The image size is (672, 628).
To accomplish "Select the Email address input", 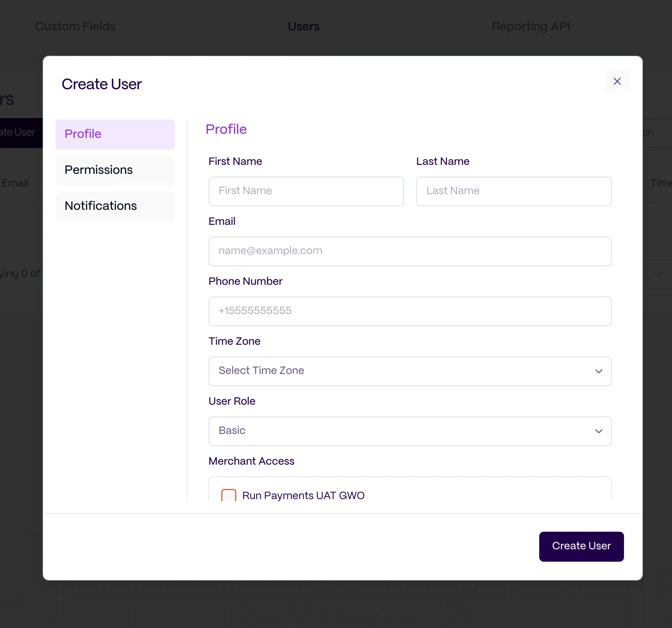I will tap(409, 251).
